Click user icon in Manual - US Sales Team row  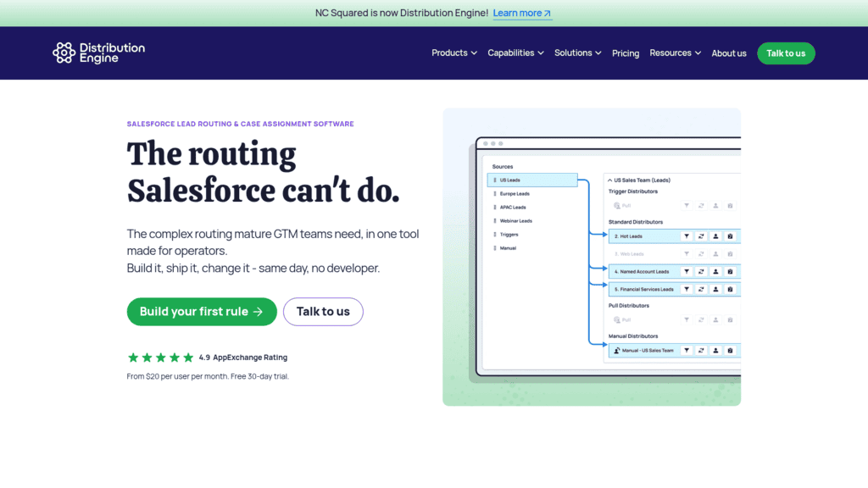pos(715,350)
